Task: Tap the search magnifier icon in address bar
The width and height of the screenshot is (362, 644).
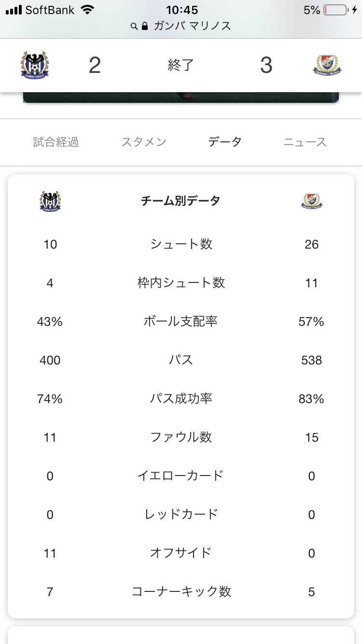Action: [x=134, y=26]
